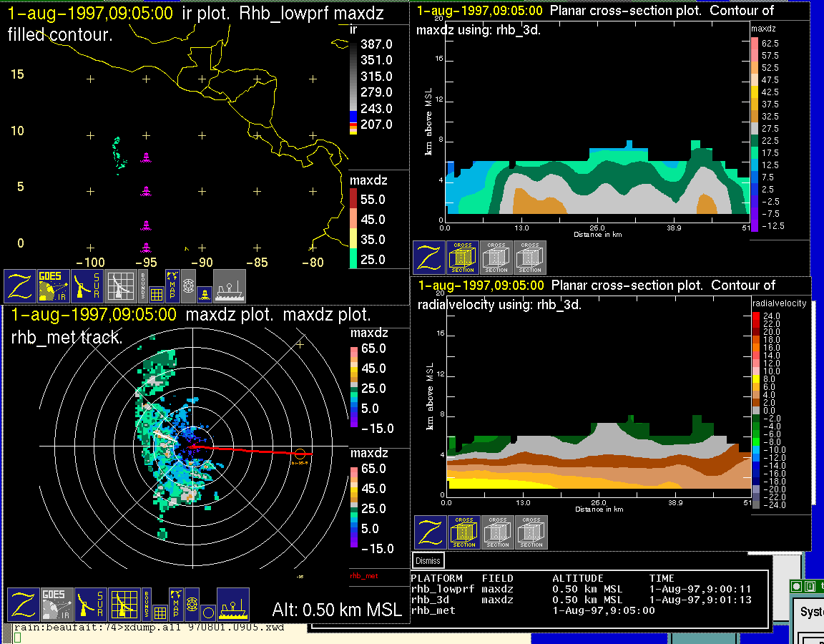Click the grayed ship track icon in IR toolbar
This screenshot has width=824, height=644.
(230, 286)
